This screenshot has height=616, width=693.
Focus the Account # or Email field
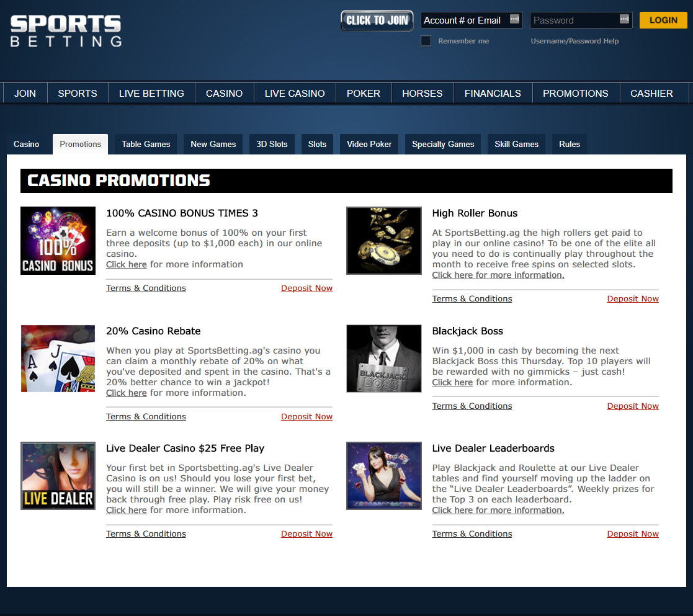point(472,20)
